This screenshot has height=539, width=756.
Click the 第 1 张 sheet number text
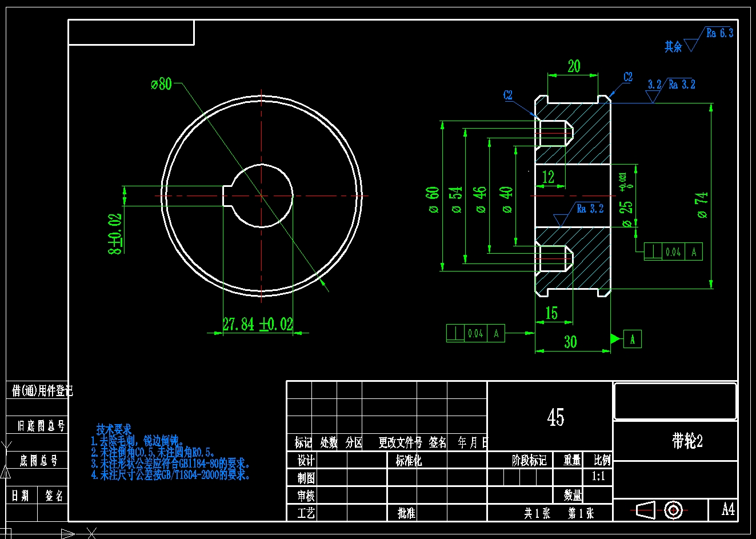581,513
